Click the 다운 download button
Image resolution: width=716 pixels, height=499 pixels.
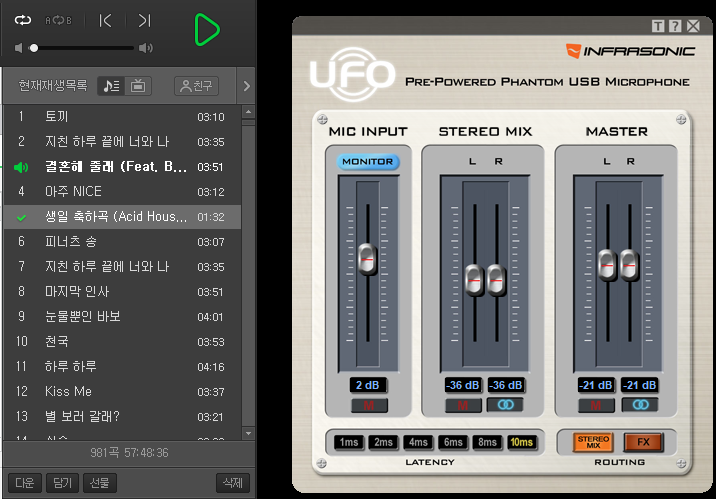[x=25, y=483]
